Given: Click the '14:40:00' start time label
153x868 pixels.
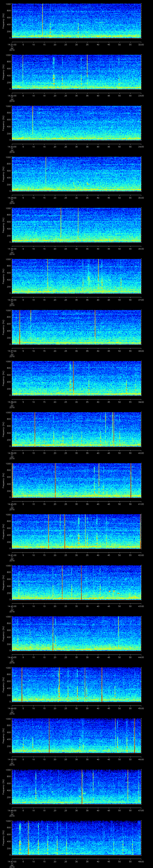Looking at the screenshot, I should click(12, 504).
